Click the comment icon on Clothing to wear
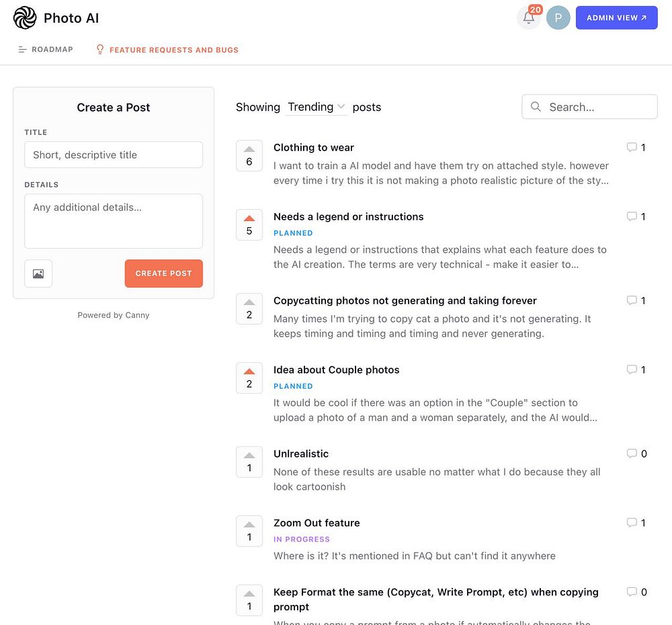Viewport: 672px width, 625px height. (632, 147)
